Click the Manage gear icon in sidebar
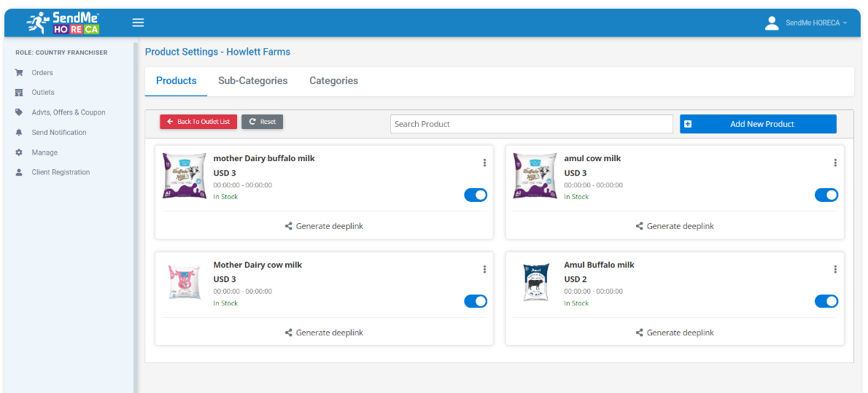The image size is (868, 393). (20, 152)
